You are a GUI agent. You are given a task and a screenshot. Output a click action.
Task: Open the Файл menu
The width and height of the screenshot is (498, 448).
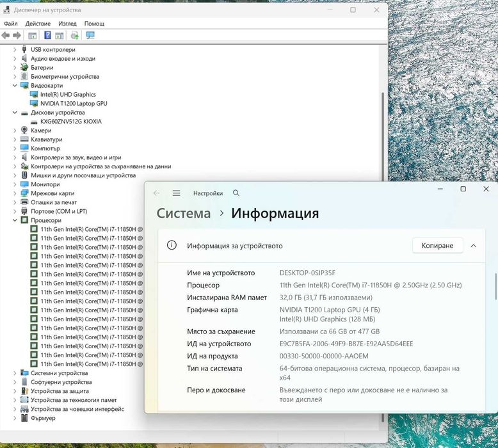pos(11,24)
